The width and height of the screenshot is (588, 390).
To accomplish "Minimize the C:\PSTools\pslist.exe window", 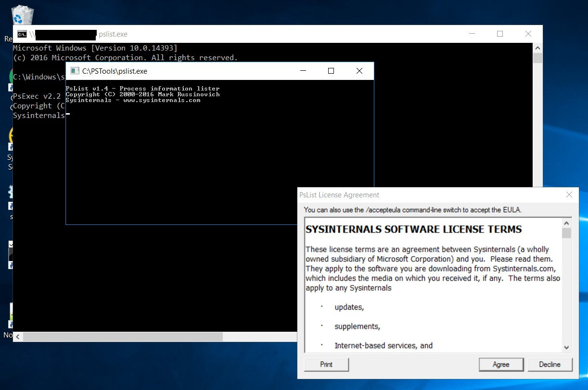I will coord(303,71).
